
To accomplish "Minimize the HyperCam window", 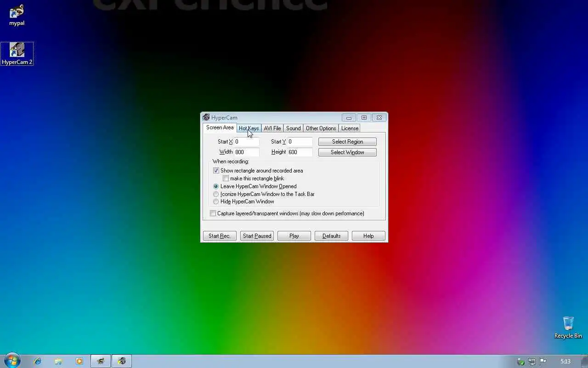I will 349,118.
